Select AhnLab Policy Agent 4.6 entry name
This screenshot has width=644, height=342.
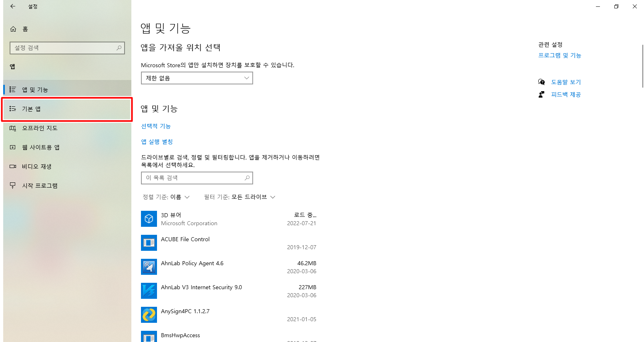pos(192,263)
